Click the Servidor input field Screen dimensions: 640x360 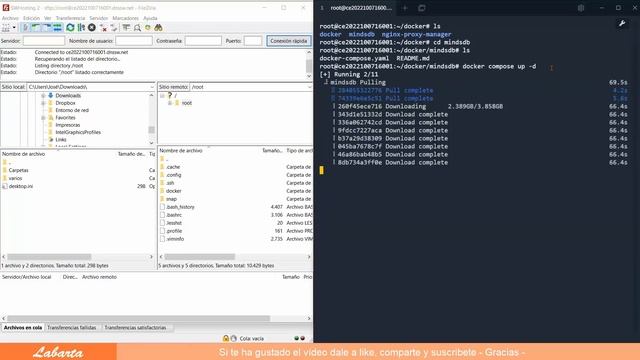pyautogui.click(x=44, y=41)
